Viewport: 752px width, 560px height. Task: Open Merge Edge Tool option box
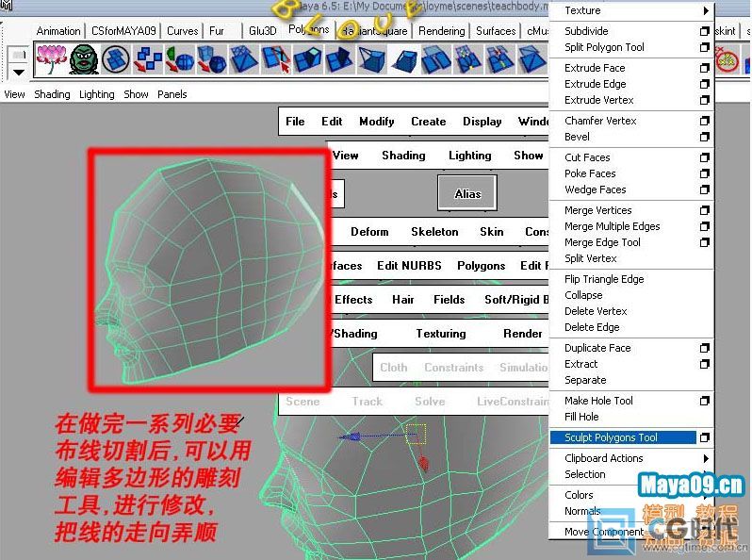tap(704, 242)
